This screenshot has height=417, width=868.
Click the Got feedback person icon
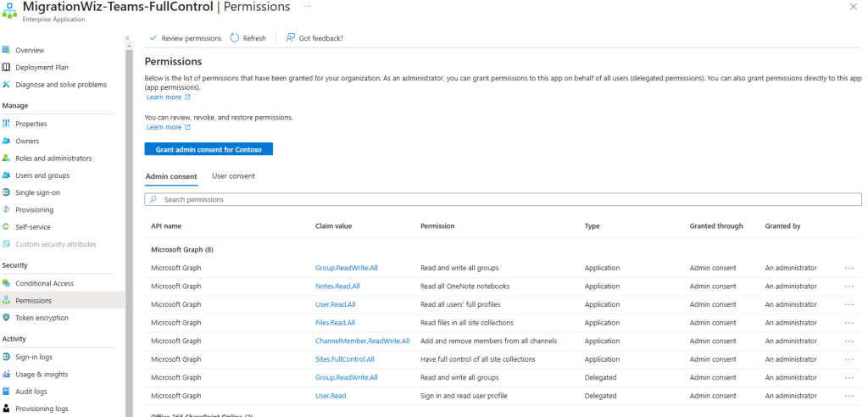pos(290,37)
